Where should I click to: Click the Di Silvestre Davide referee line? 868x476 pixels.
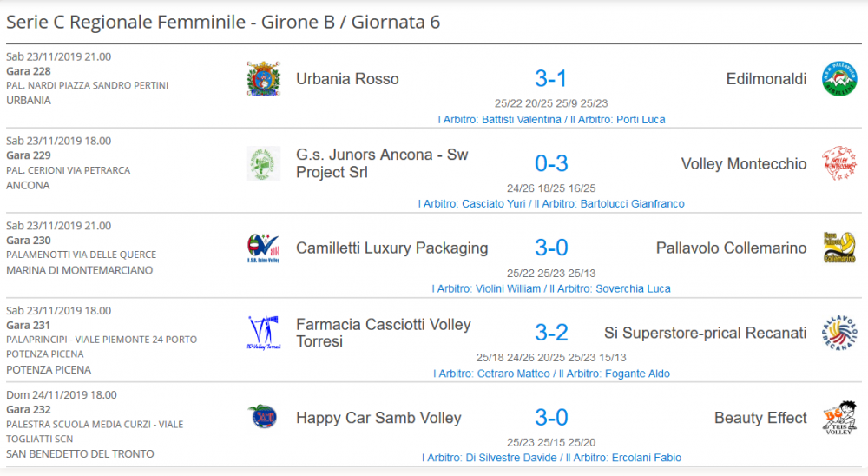[x=551, y=458]
